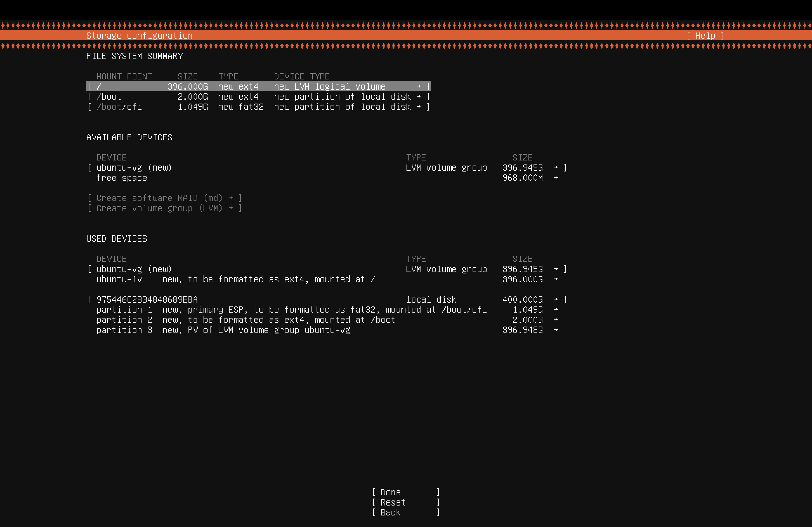
Task: Select the / root mount point row
Action: 259,86
